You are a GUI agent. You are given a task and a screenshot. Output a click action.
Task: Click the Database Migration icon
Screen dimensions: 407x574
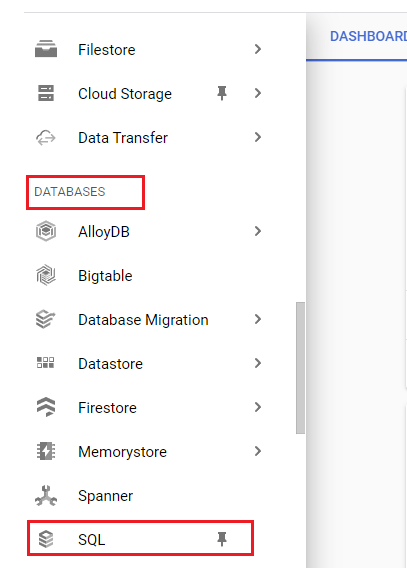[45, 319]
